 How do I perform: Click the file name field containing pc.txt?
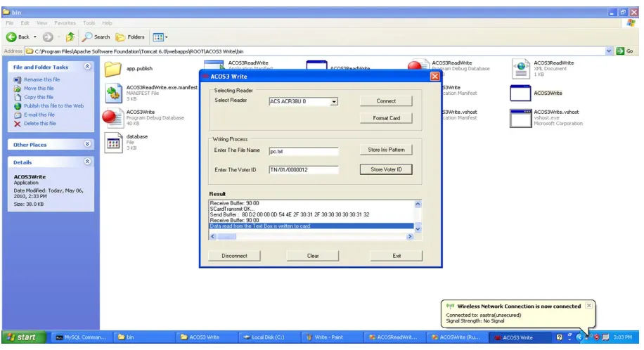click(x=304, y=152)
